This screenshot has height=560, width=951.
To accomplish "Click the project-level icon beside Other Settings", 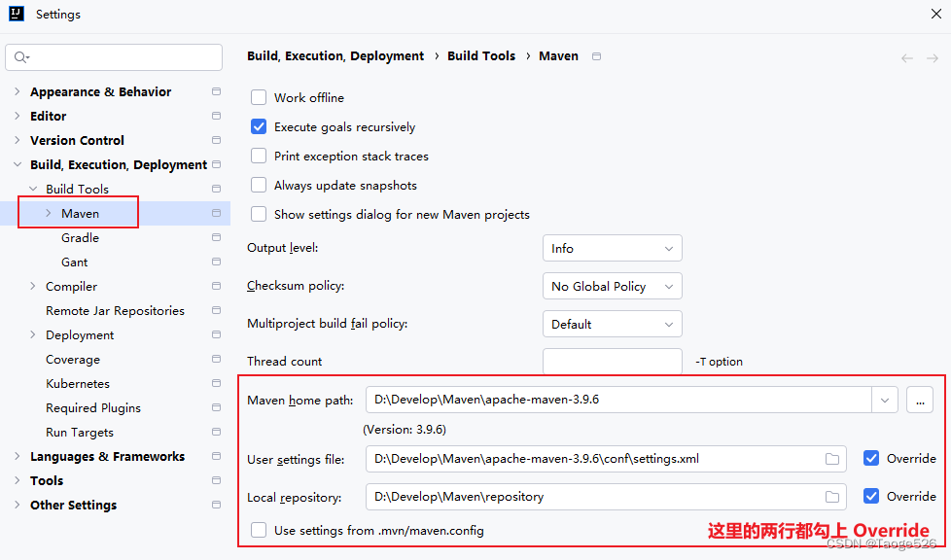I will 216,505.
